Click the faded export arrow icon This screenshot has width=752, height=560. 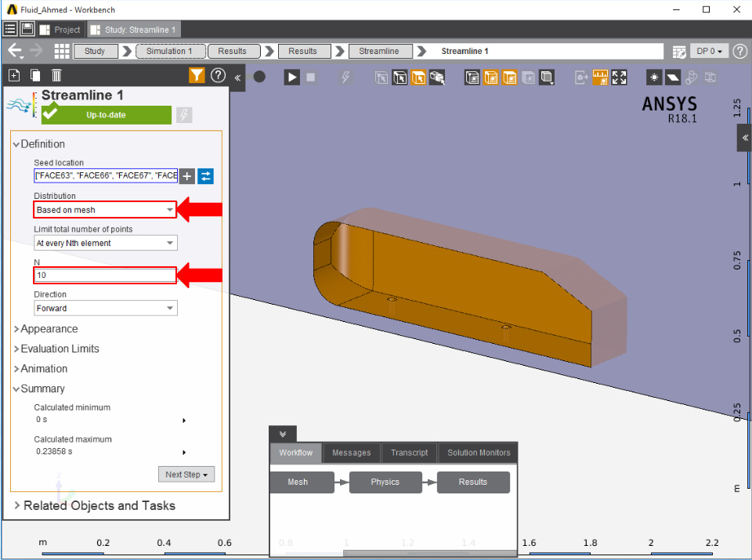point(581,78)
